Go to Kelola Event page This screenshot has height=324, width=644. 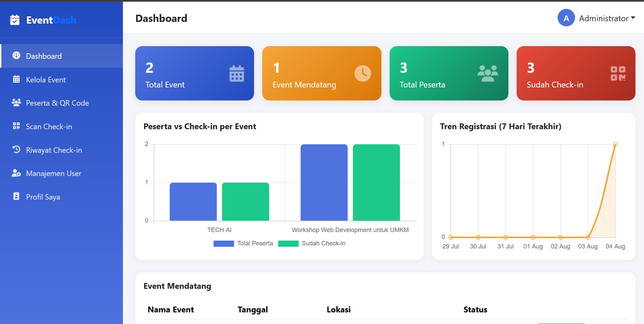(61, 79)
